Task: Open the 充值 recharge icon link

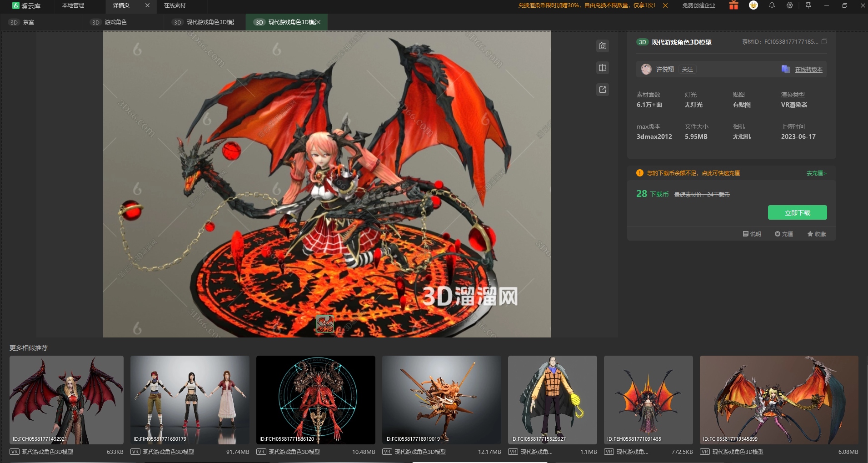Action: pos(784,234)
